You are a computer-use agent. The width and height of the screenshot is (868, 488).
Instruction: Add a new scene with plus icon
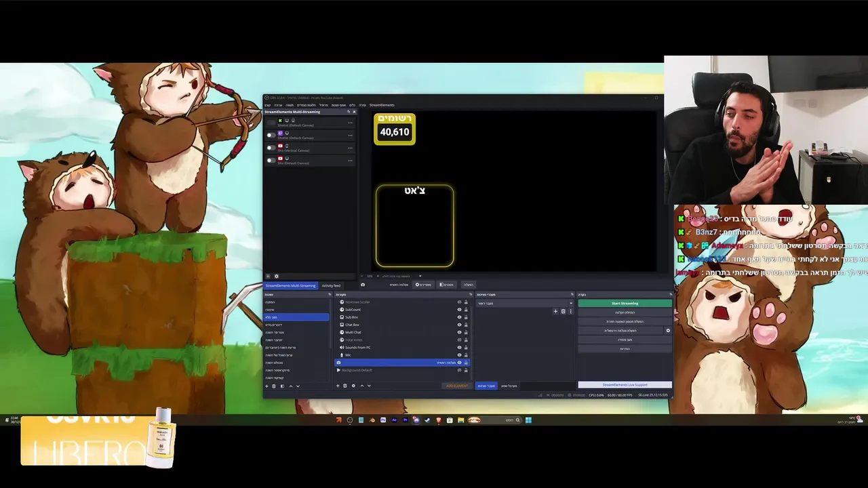(267, 386)
